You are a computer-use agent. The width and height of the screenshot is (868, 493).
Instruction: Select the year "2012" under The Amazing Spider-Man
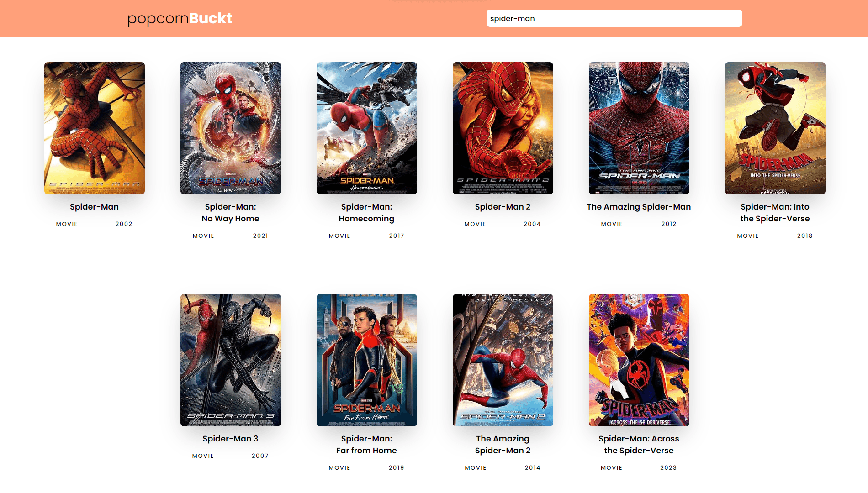point(669,224)
